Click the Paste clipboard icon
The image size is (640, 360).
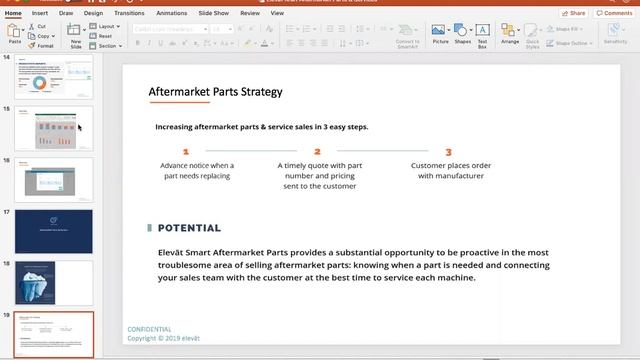coord(13,31)
